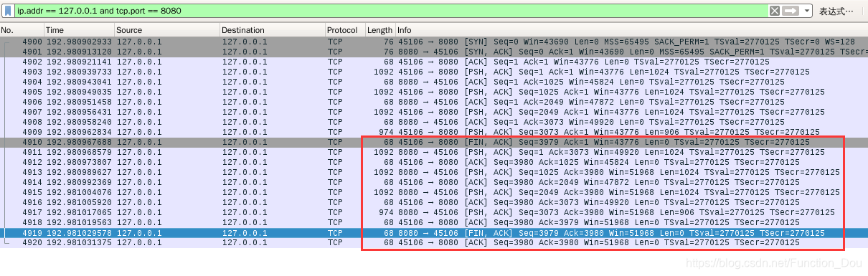Viewport: 868px width, 276px height.
Task: Select packet number 4904
Action: click(434, 82)
